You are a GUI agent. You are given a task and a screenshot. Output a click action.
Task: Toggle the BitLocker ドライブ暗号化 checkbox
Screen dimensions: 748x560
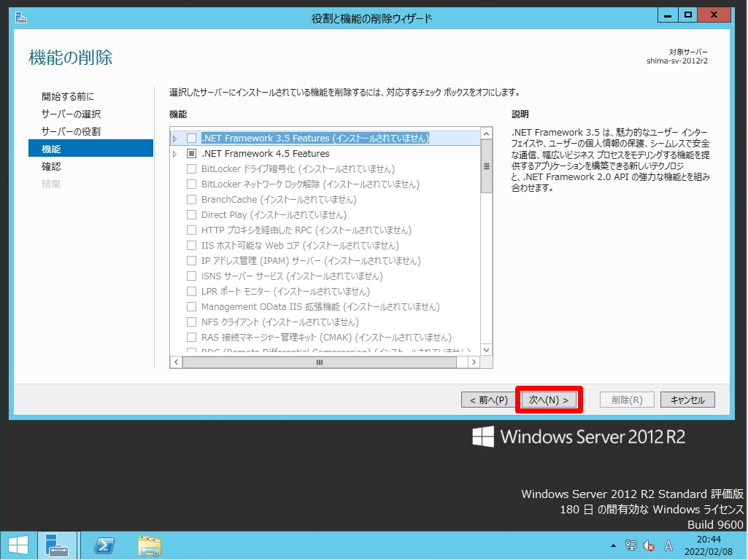191,168
